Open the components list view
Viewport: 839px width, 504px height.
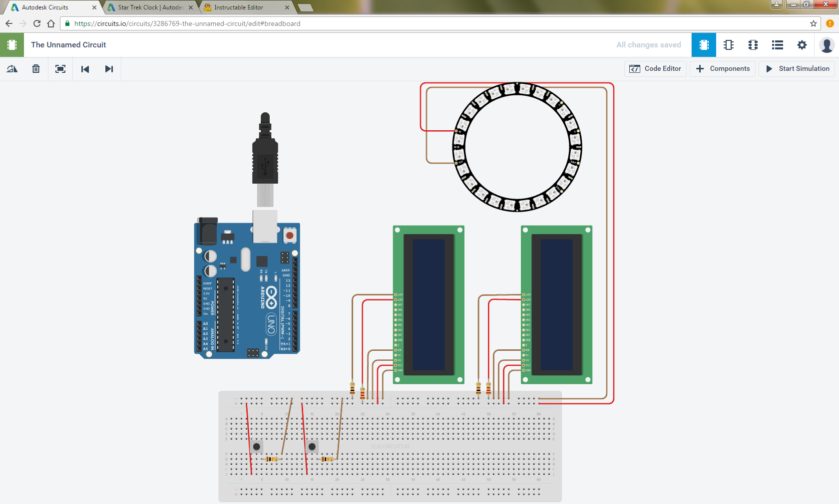777,45
